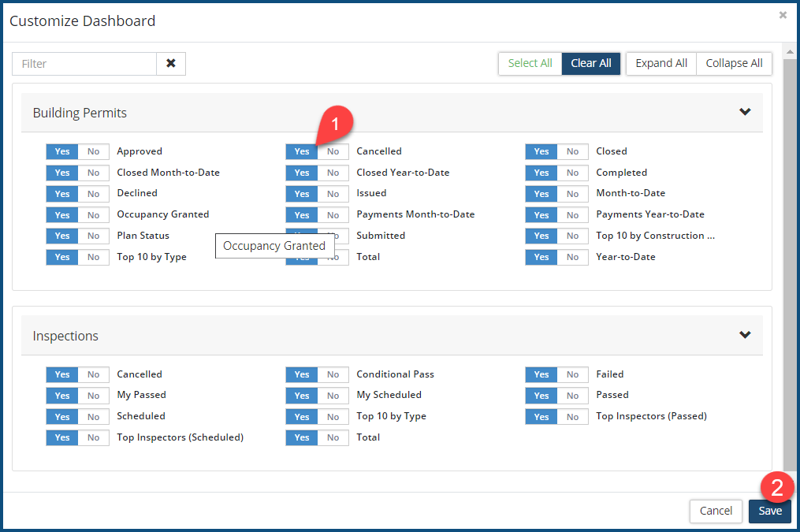
Task: Click the Filter text input field
Action: click(84, 64)
